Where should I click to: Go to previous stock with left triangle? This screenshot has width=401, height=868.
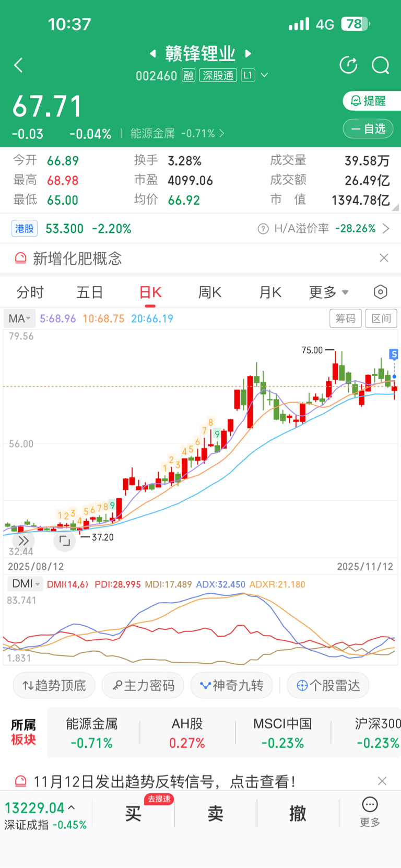pyautogui.click(x=152, y=53)
